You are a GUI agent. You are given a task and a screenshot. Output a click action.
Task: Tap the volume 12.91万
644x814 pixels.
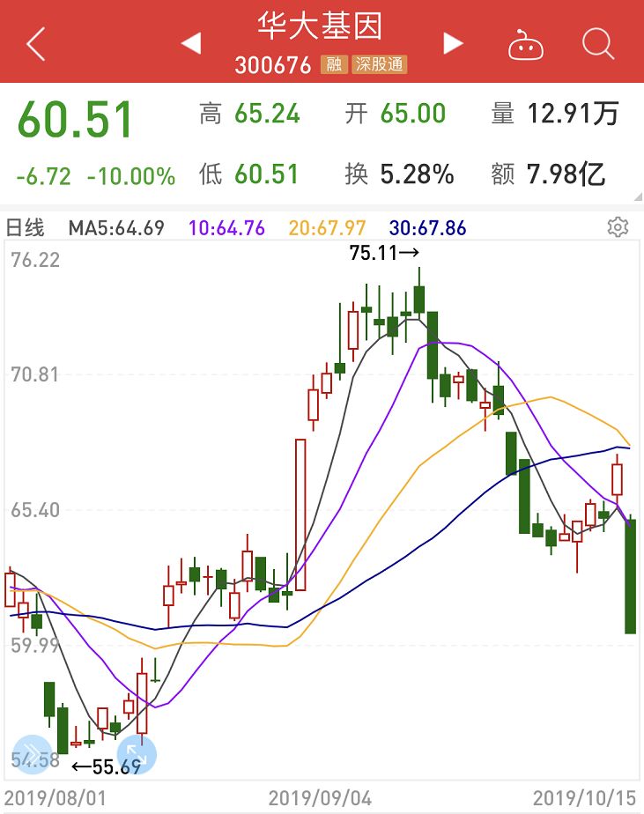(x=574, y=113)
